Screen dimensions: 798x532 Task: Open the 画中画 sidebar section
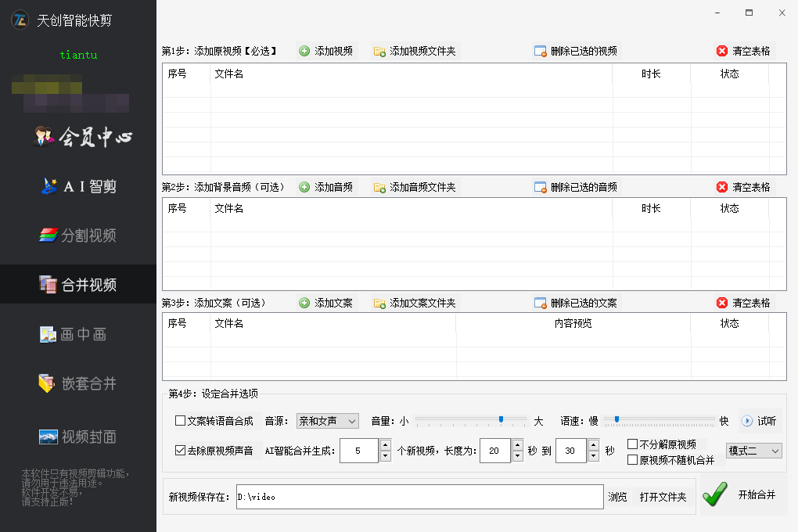[78, 334]
